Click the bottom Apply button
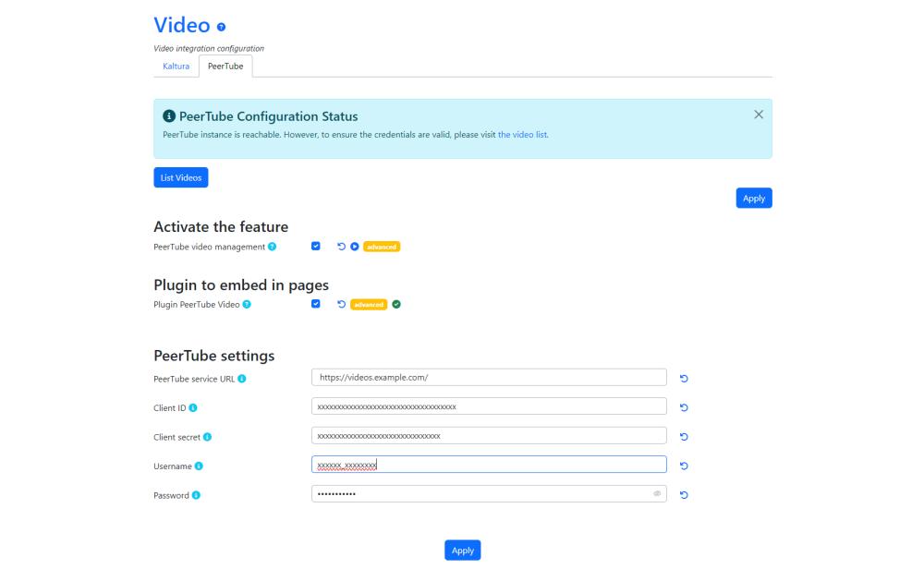Screen dimensions: 924x569 463,551
